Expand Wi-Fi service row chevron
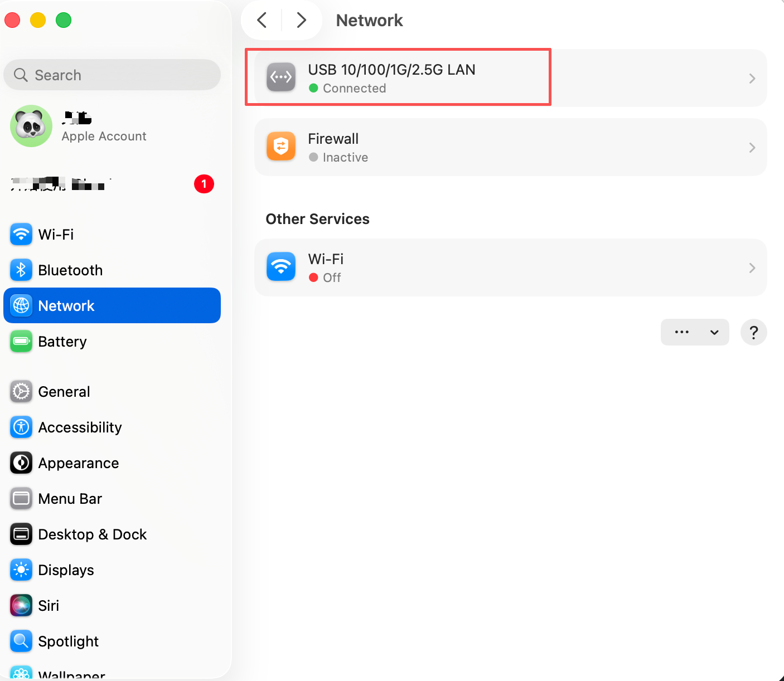784x681 pixels. (x=752, y=268)
